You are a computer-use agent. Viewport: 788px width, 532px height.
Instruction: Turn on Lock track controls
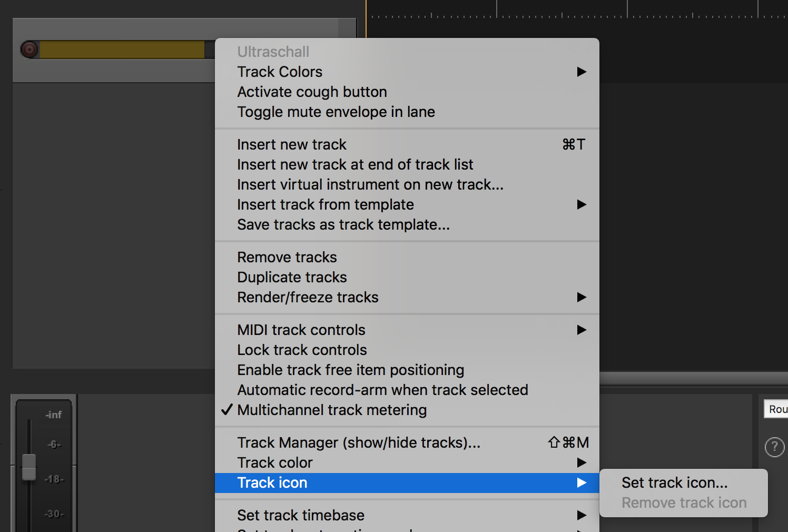302,350
